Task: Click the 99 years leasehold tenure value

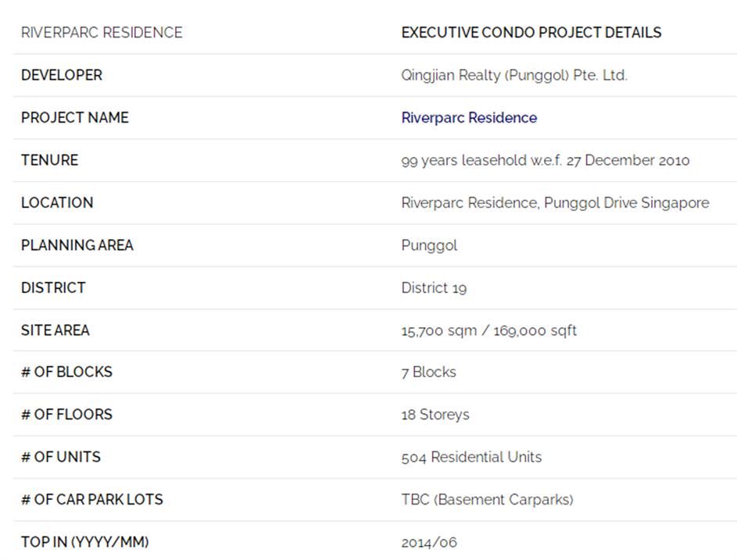Action: (x=546, y=160)
